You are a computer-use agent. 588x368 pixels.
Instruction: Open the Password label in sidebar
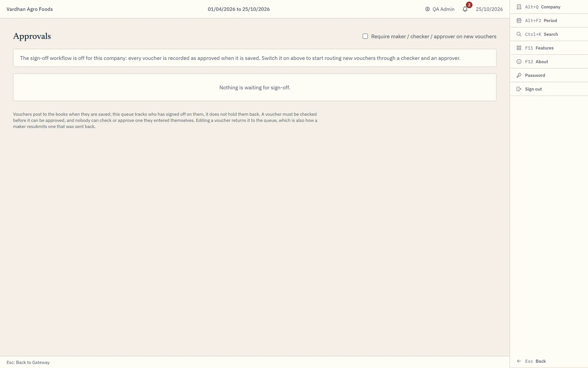click(x=535, y=75)
